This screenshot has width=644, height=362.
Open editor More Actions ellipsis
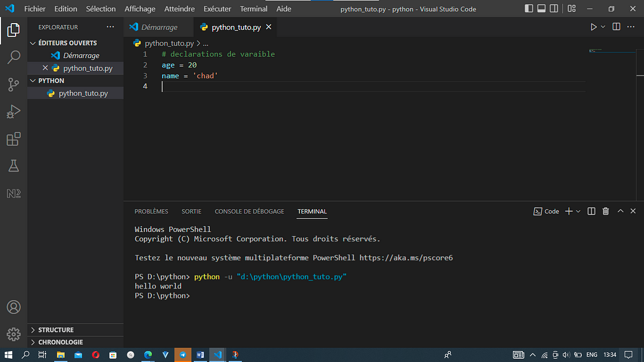point(632,27)
